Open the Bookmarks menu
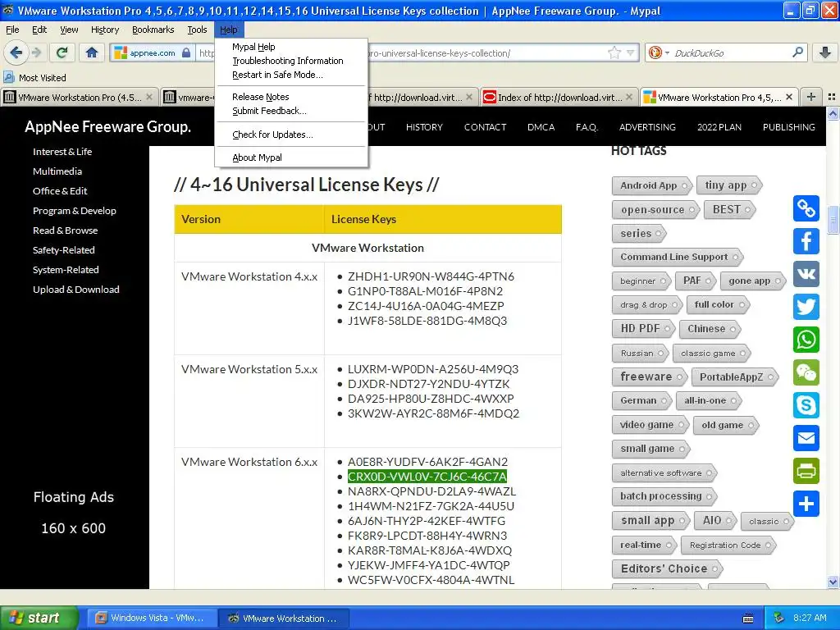The width and height of the screenshot is (840, 630). click(153, 30)
